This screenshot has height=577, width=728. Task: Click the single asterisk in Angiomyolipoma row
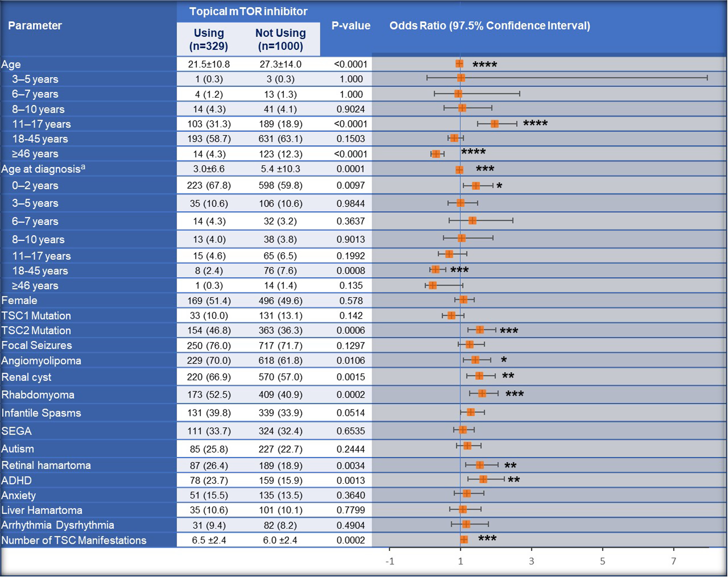pos(504,360)
